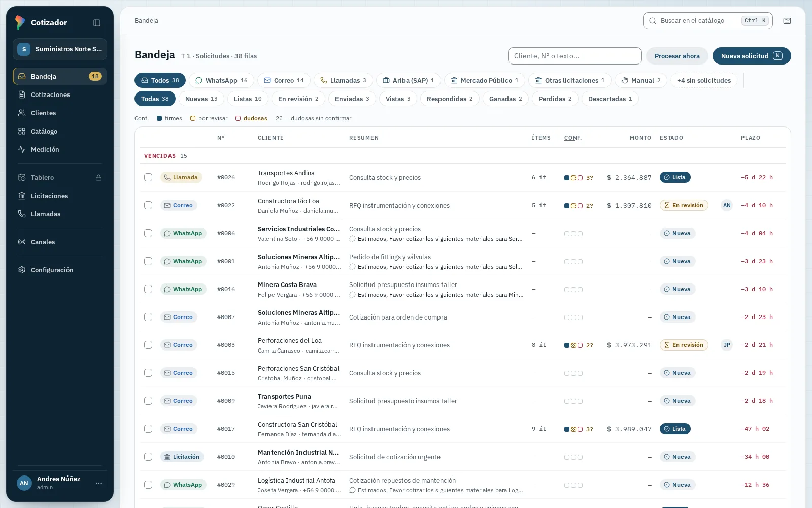Create a Nueva solicitud
812x508 pixels.
click(752, 56)
